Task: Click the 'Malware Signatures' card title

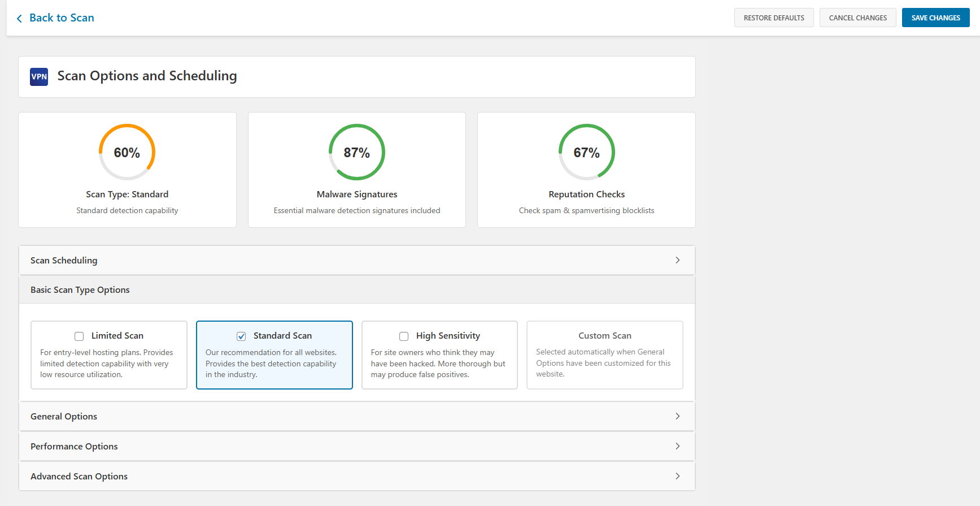Action: tap(357, 194)
